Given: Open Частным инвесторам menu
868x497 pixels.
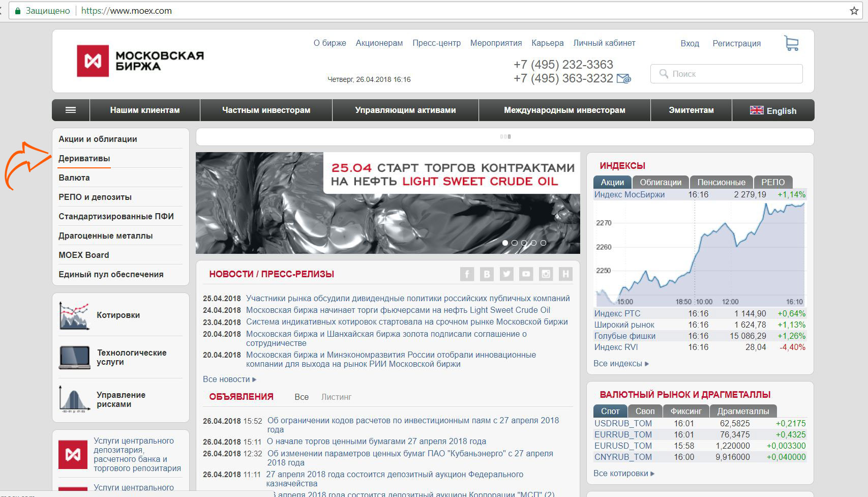Looking at the screenshot, I should click(x=266, y=110).
